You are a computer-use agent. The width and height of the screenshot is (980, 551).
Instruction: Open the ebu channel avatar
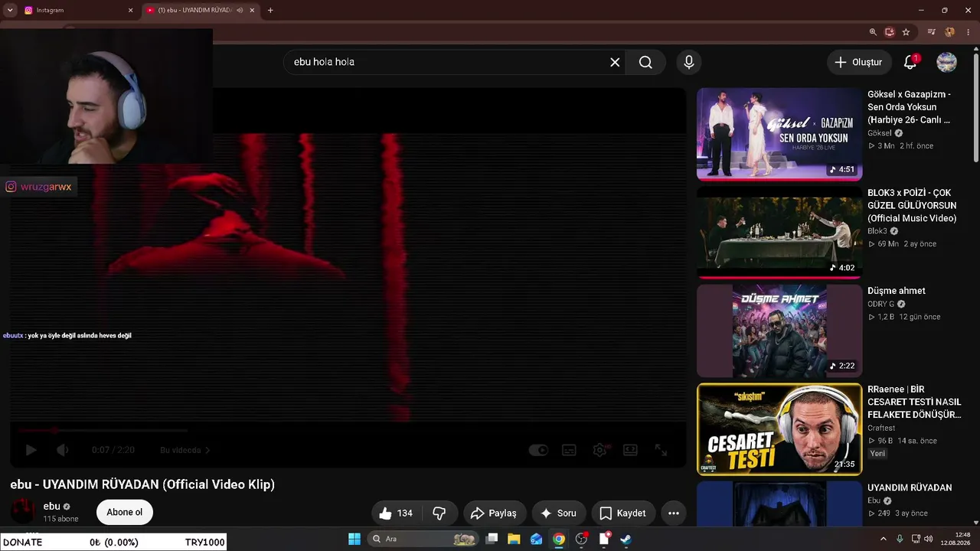(x=23, y=510)
